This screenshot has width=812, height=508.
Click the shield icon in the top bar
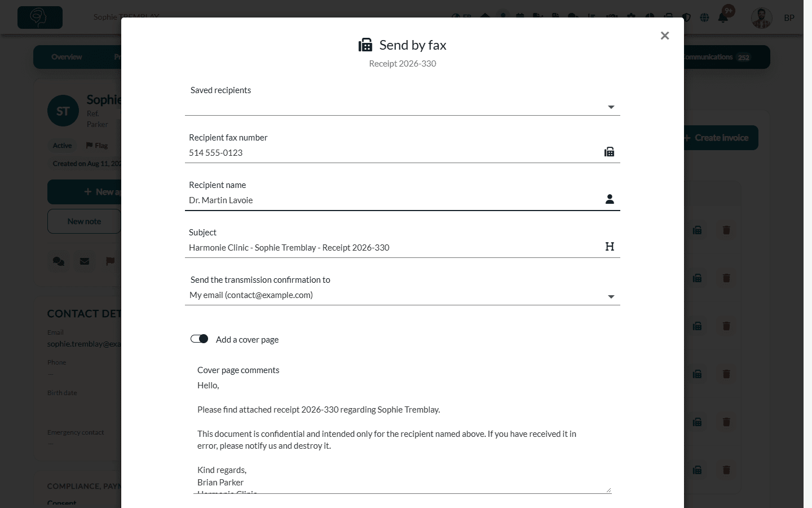click(686, 17)
